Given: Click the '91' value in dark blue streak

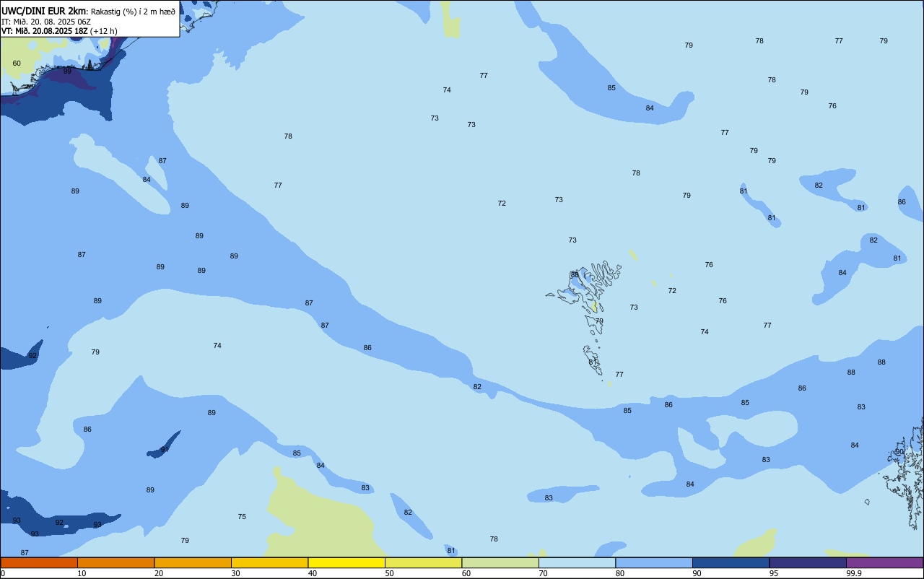Looking at the screenshot, I should tap(165, 449).
